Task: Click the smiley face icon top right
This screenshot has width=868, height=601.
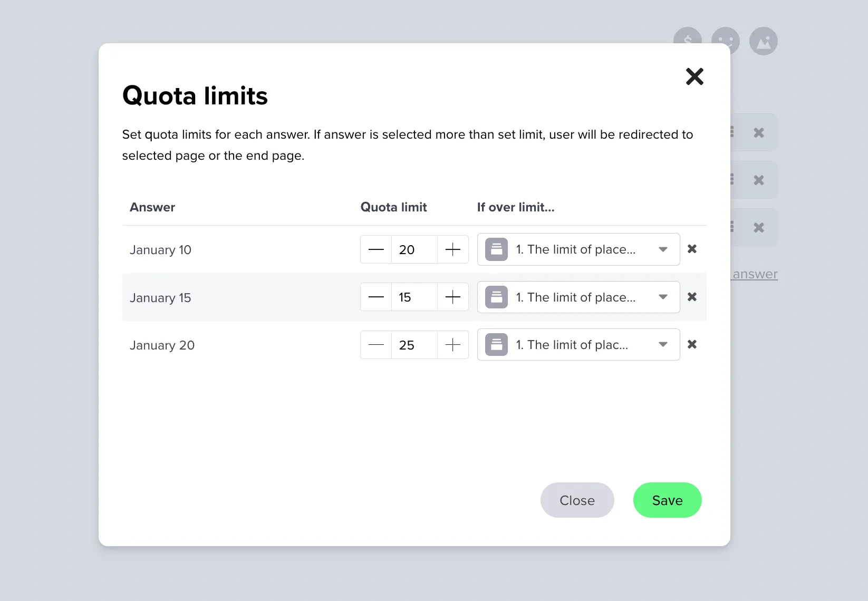Action: tap(726, 41)
